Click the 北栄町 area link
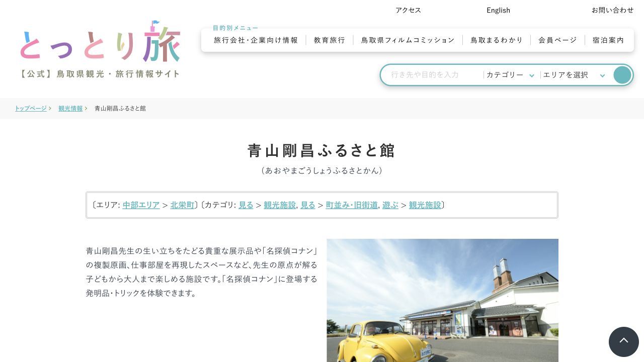Viewport: 644px width, 362px height. (x=182, y=205)
